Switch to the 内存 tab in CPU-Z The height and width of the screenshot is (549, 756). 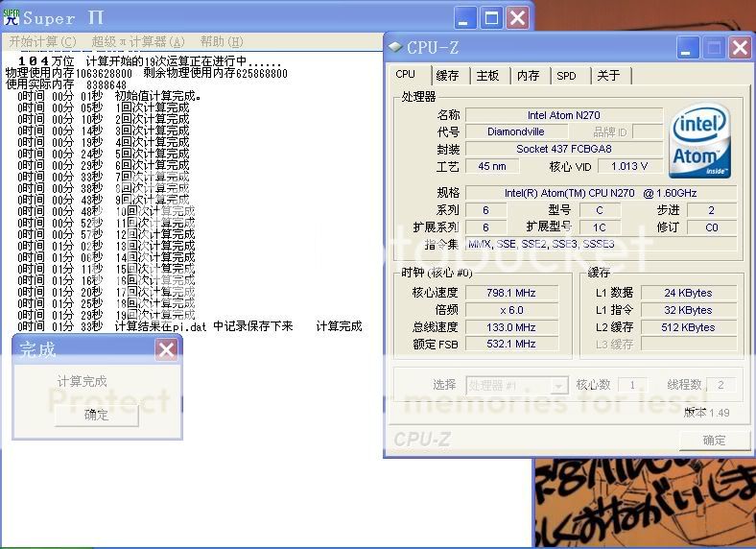tap(529, 76)
